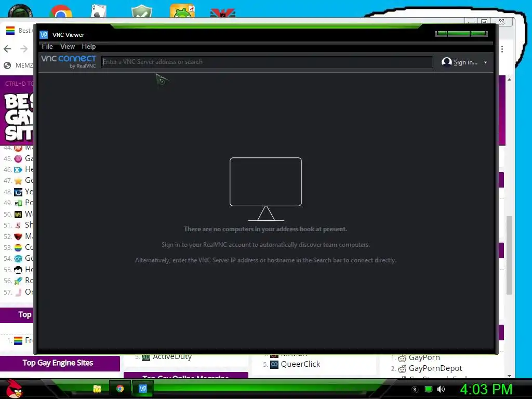The width and height of the screenshot is (532, 399).
Task: Click the rainbow favicon on the Chrome tab
Action: [10, 31]
